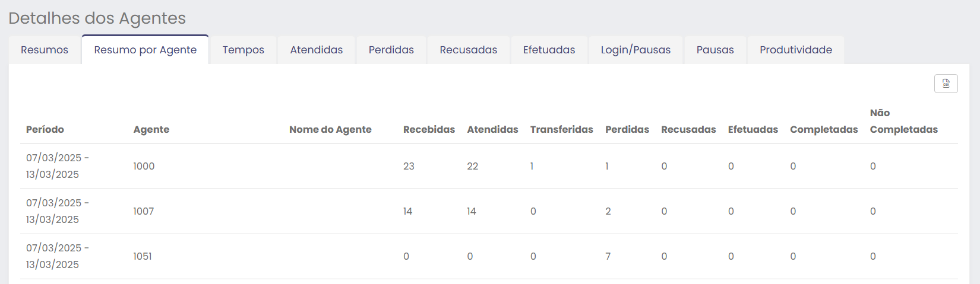Open agent 1000's Transferidas value
Viewport: 980px width, 284px height.
coord(532,166)
